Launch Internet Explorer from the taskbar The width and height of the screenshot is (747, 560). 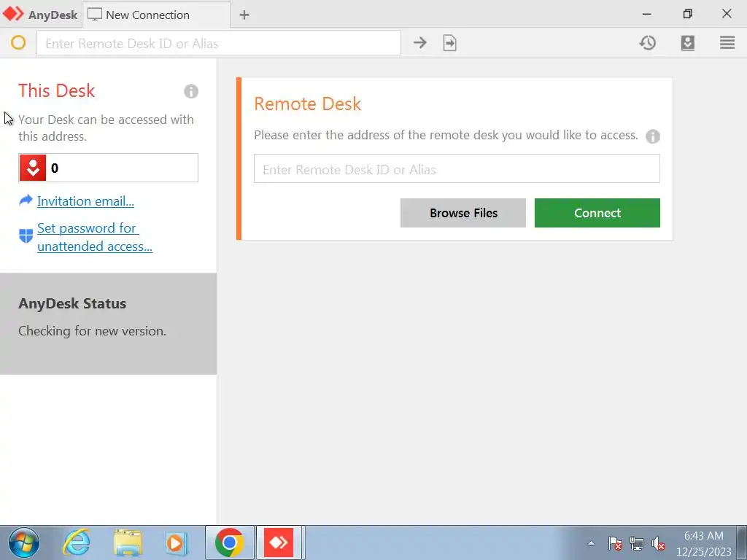tap(77, 542)
